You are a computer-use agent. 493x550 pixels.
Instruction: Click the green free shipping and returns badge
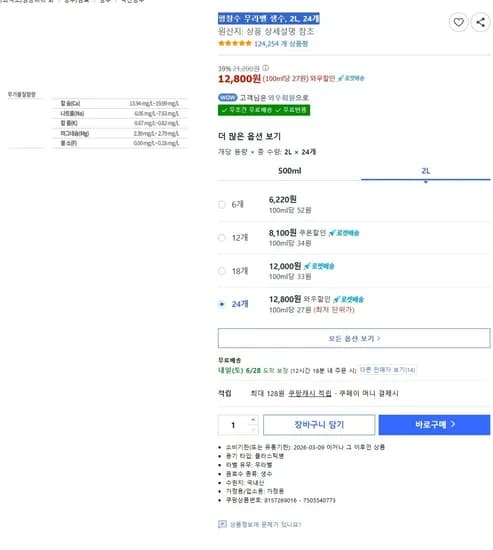264,110
